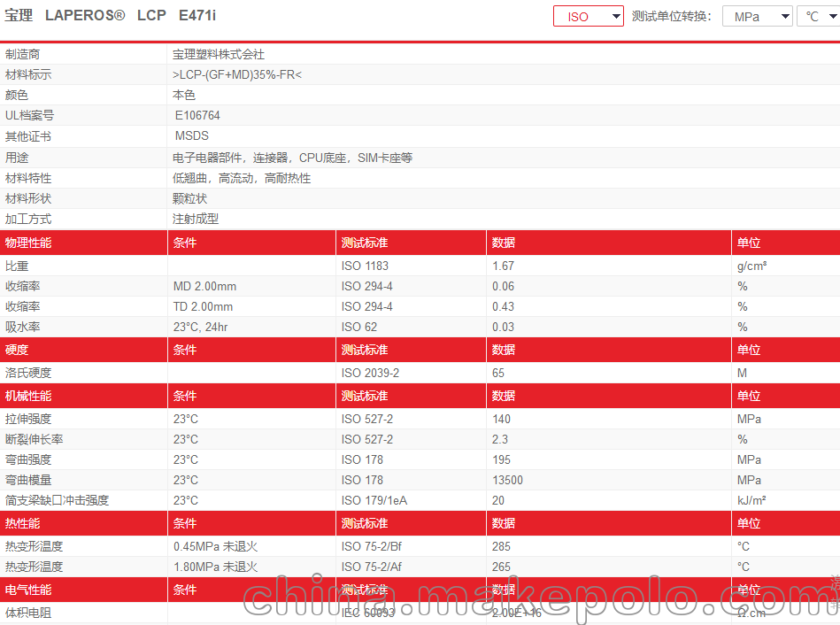Click the water absorption value 0.03
Viewport: 840px width, 625px height.
click(x=504, y=327)
